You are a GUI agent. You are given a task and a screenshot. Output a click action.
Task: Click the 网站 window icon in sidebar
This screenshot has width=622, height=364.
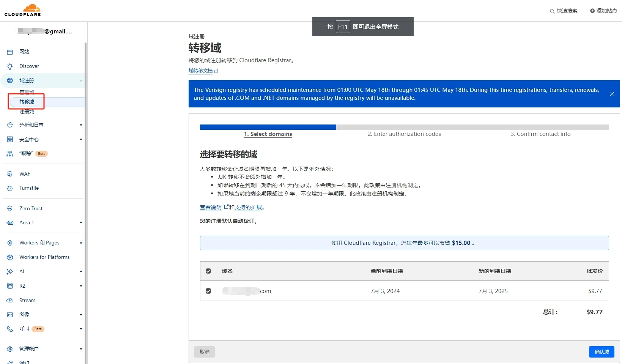point(10,52)
